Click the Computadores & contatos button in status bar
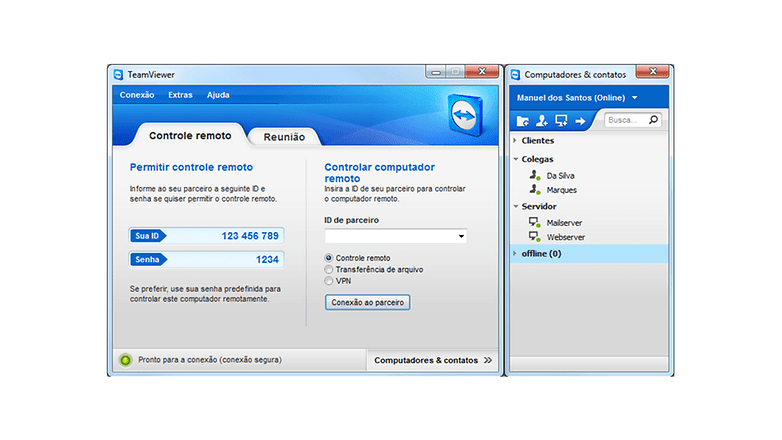The height and width of the screenshot is (440, 782). (x=432, y=360)
